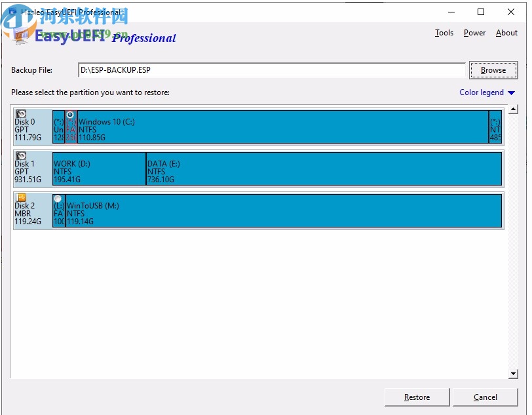Screen dimensions: 532x415
Task: Maximize the EasyUEFI window
Action: [x=481, y=12]
